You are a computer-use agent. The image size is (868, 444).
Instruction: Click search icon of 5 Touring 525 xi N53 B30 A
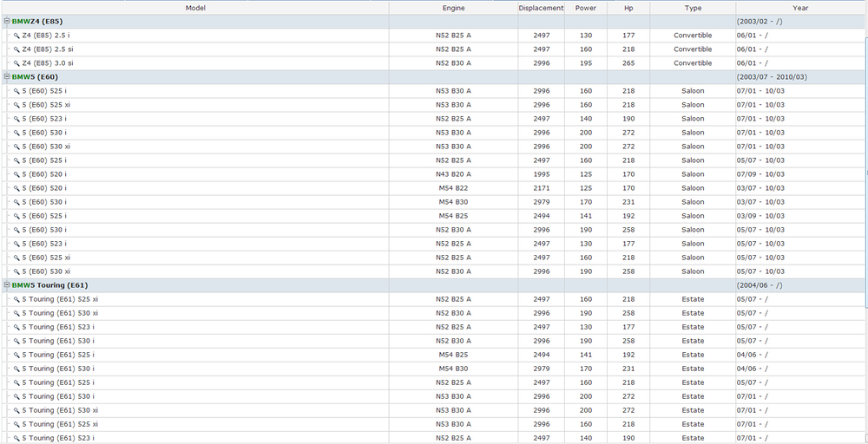(16, 425)
